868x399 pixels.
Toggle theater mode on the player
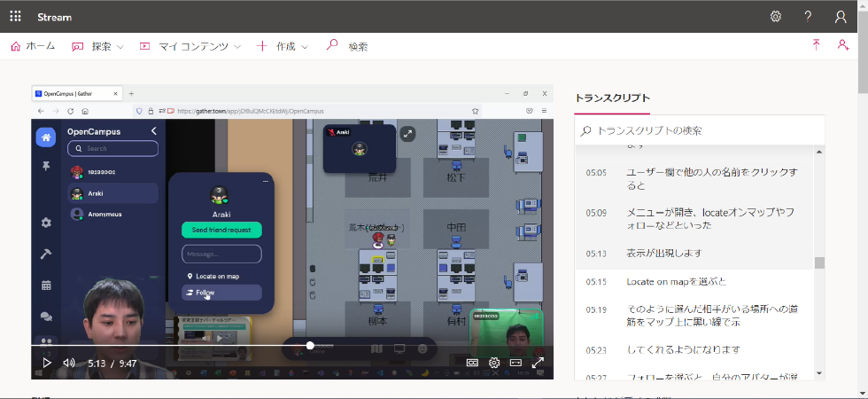tap(515, 363)
